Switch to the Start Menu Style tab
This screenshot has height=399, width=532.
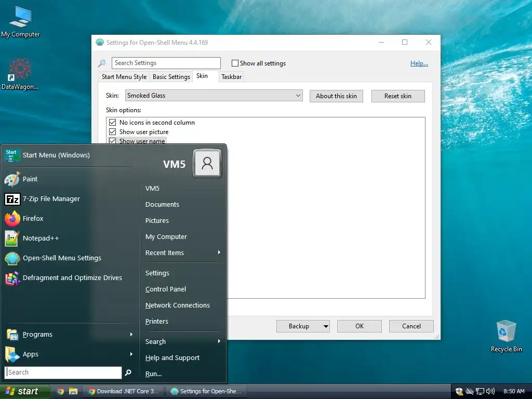[x=124, y=77]
